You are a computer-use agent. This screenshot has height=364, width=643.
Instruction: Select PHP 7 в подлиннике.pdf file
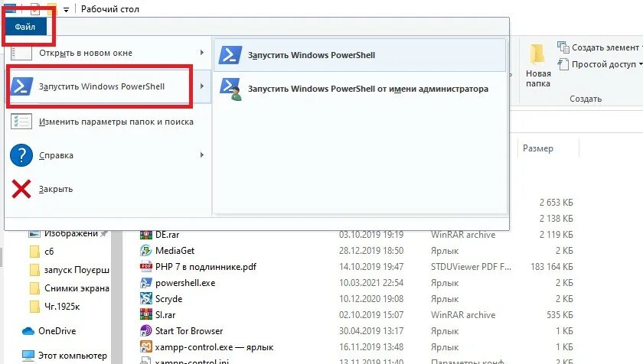(205, 267)
